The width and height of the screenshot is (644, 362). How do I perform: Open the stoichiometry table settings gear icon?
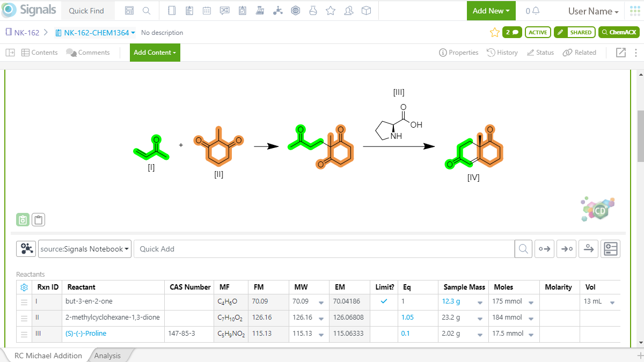click(x=24, y=287)
